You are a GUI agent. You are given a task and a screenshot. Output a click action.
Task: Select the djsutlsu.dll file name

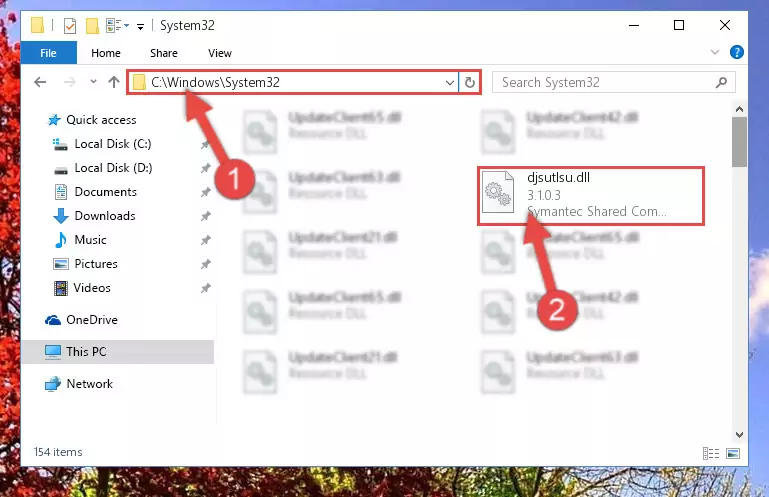(x=558, y=178)
